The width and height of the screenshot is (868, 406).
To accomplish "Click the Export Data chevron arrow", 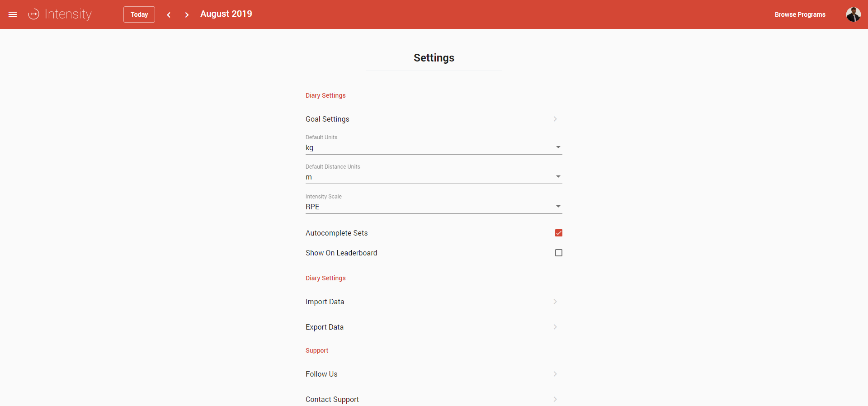I will coord(555,327).
